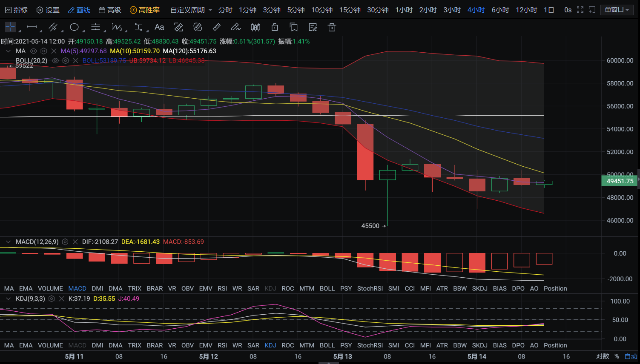640x364 pixels.
Task: Select RSI tab in MACD panel row
Action: point(222,288)
